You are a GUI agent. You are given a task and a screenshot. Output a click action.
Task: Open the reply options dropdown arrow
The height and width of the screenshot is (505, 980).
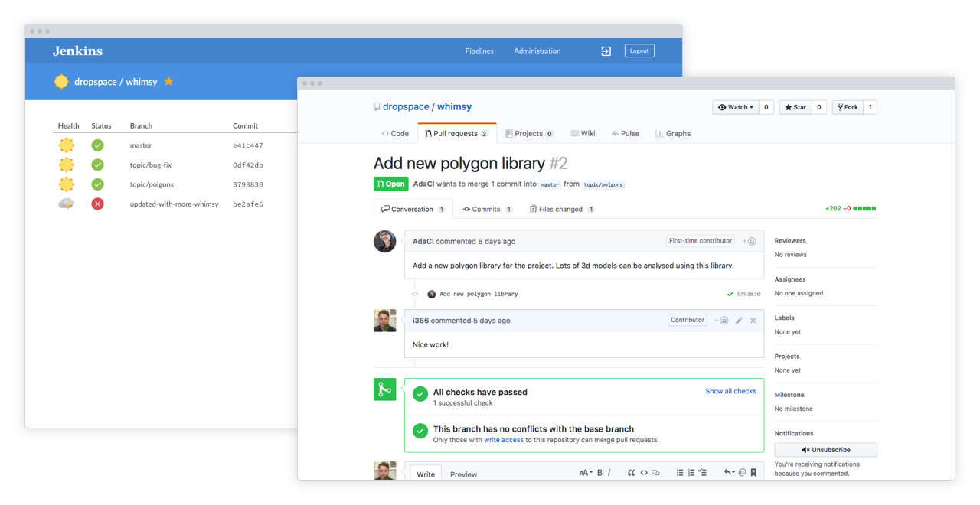point(730,472)
